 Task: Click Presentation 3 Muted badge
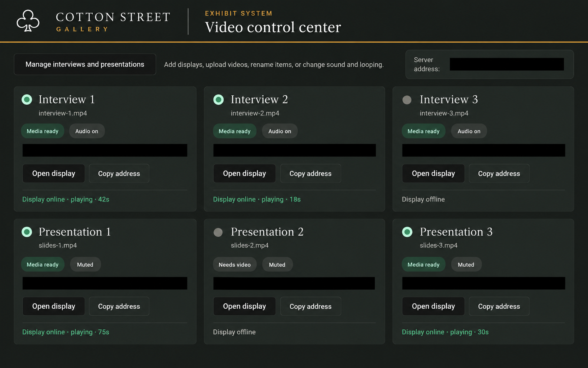tap(466, 264)
